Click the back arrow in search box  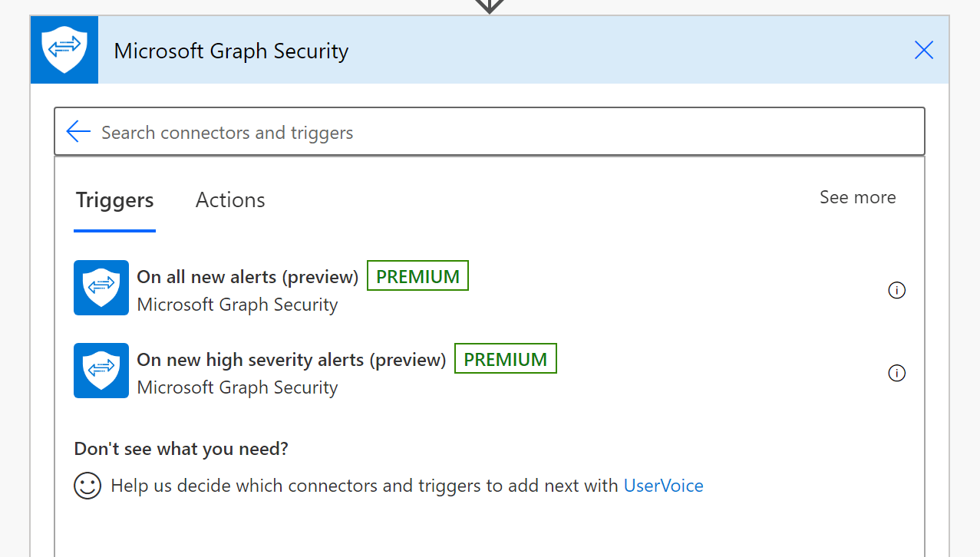pyautogui.click(x=78, y=132)
